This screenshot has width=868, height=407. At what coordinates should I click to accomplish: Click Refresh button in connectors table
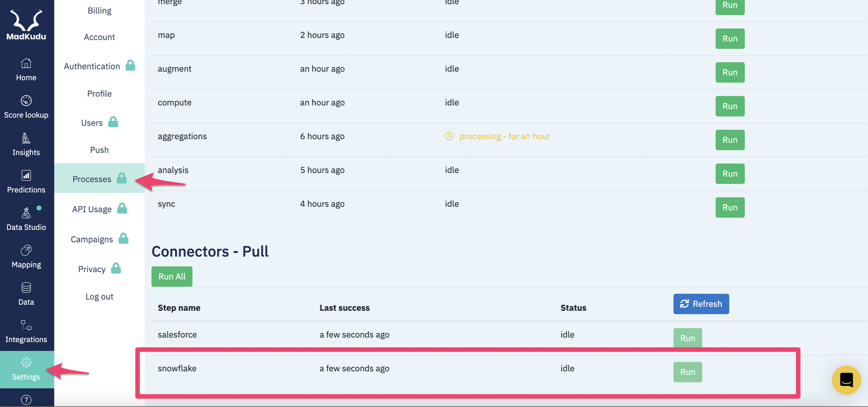click(701, 304)
